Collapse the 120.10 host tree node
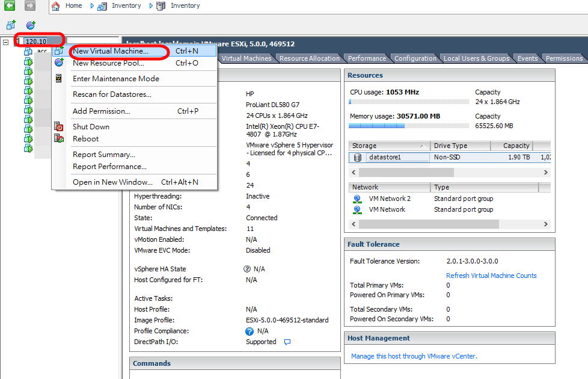The image size is (588, 379). point(6,42)
